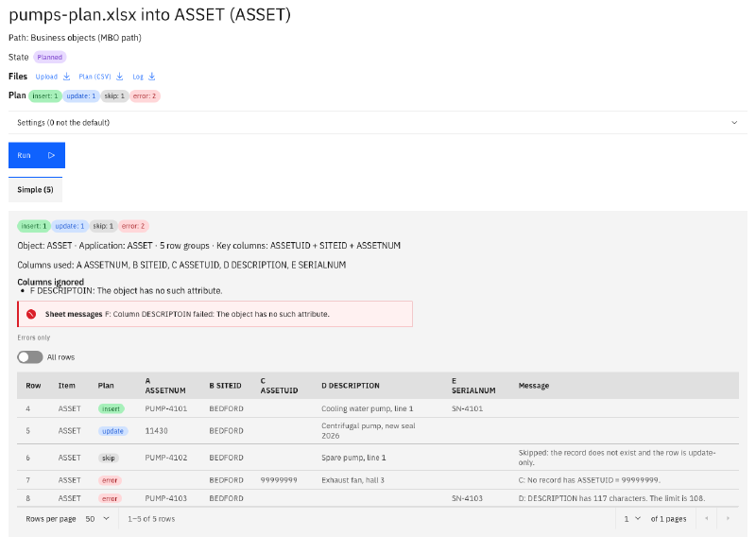Click the Planned state badge
The image size is (756, 537).
coord(50,57)
